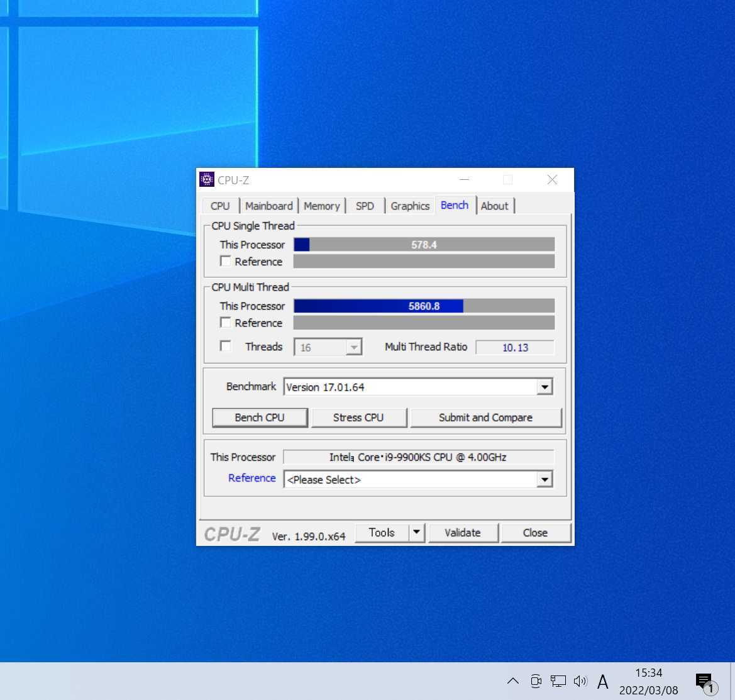Click the blue Reference link label
Screen dimensions: 735x700
coord(251,478)
